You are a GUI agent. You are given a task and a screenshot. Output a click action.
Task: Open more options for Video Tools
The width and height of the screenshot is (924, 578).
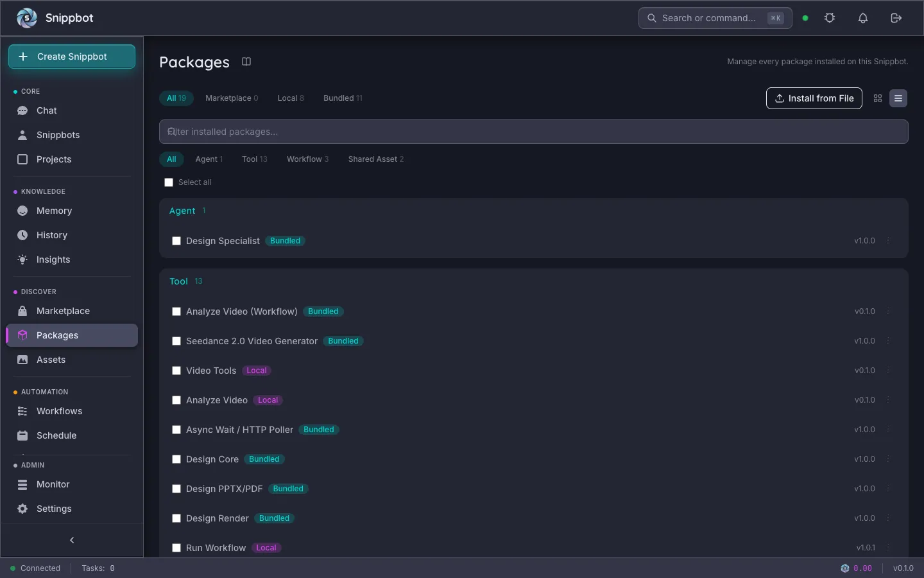point(888,371)
